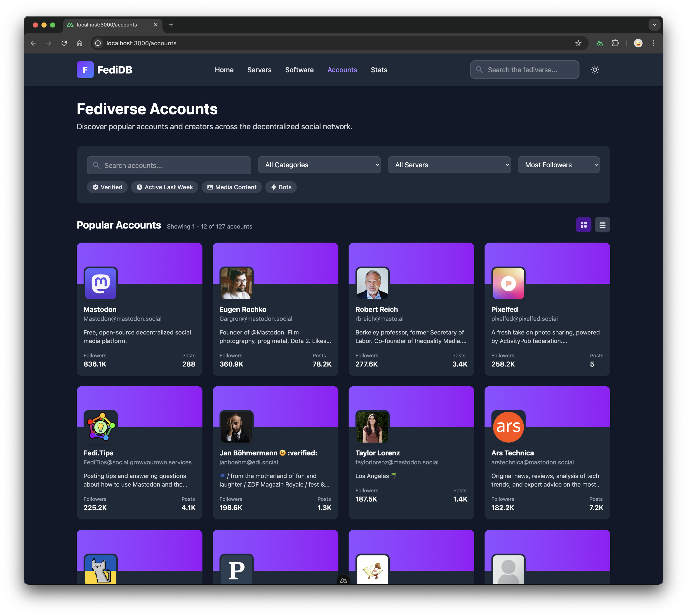View site information icon in address bar
The height and width of the screenshot is (616, 687).
pos(98,43)
